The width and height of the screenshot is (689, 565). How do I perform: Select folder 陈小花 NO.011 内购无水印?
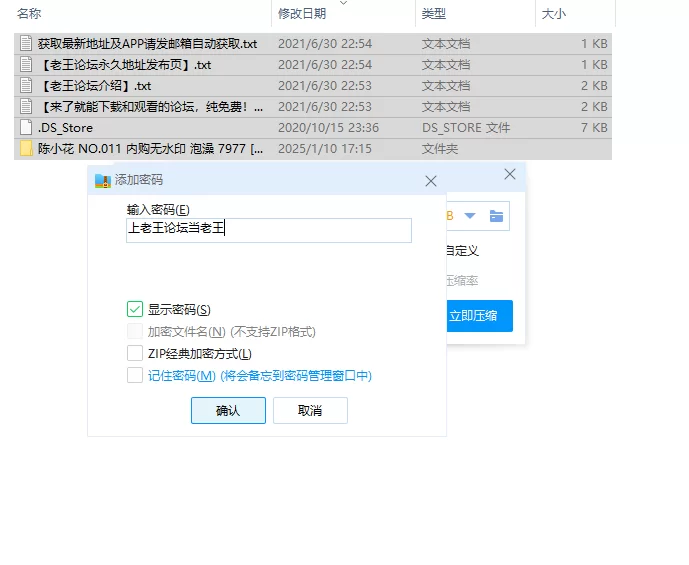click(150, 149)
